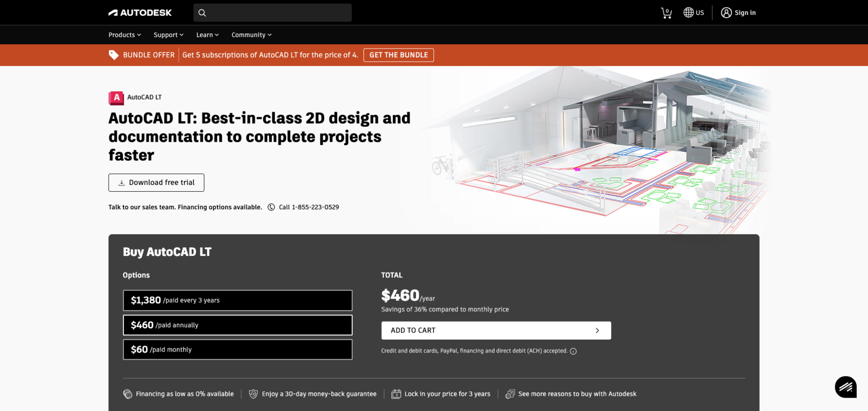Open the shopping cart icon
Screen dimensions: 868x411
[667, 13]
